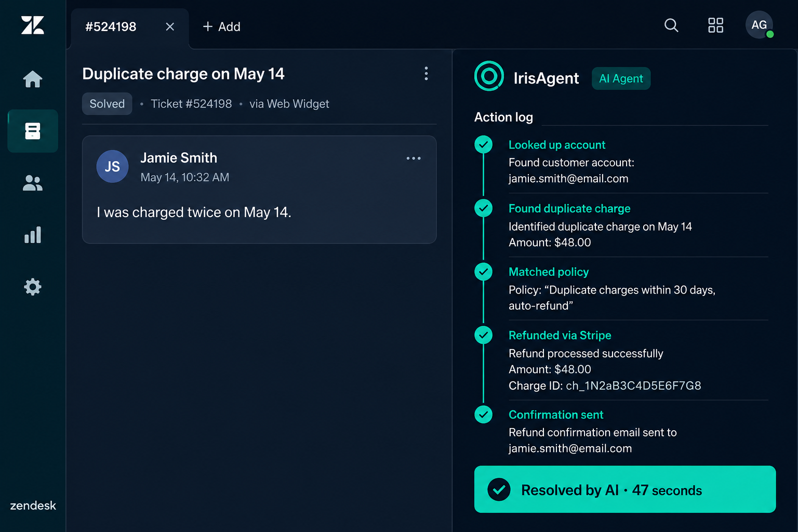Click the IrisAgent logo icon

(489, 76)
